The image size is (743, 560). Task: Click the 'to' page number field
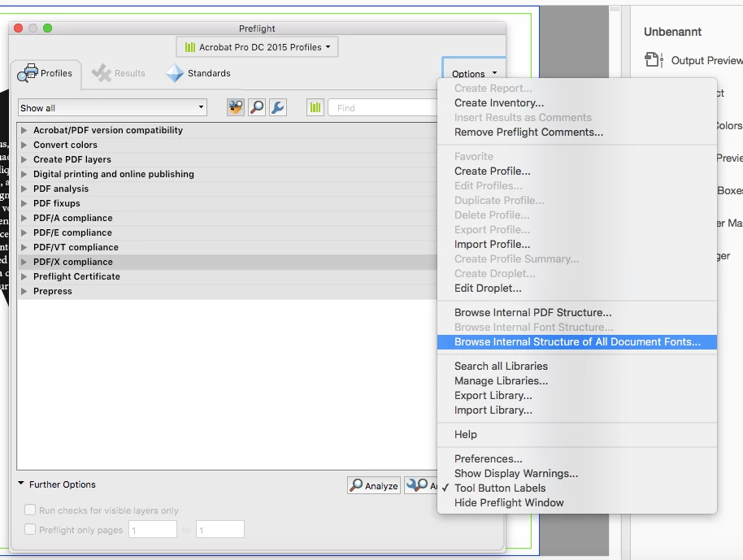click(x=220, y=529)
